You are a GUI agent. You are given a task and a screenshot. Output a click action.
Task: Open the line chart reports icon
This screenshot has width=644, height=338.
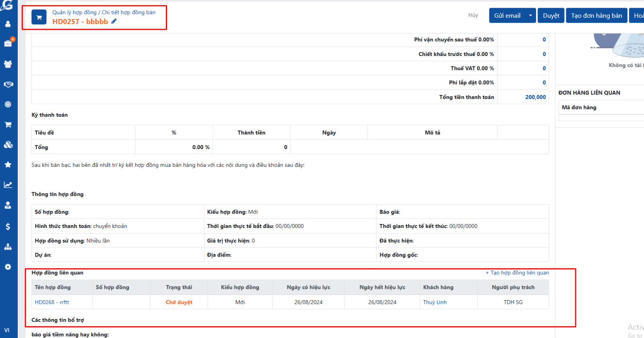point(8,185)
